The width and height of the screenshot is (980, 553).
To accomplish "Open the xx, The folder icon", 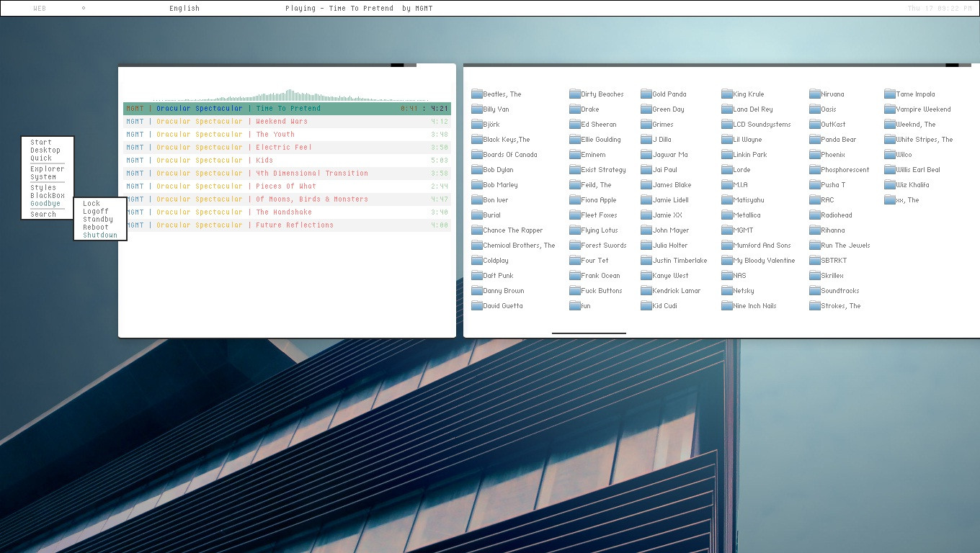I will tap(890, 200).
